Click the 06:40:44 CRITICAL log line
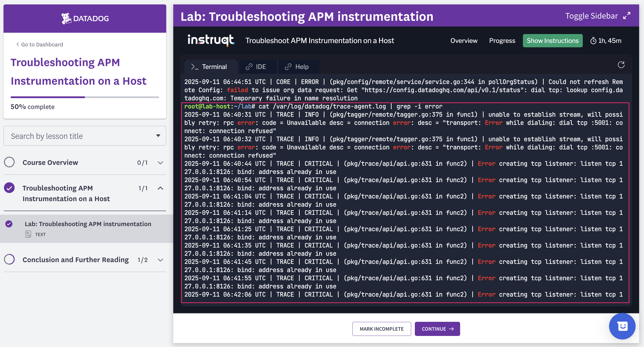The height and width of the screenshot is (347, 644). pos(404,168)
